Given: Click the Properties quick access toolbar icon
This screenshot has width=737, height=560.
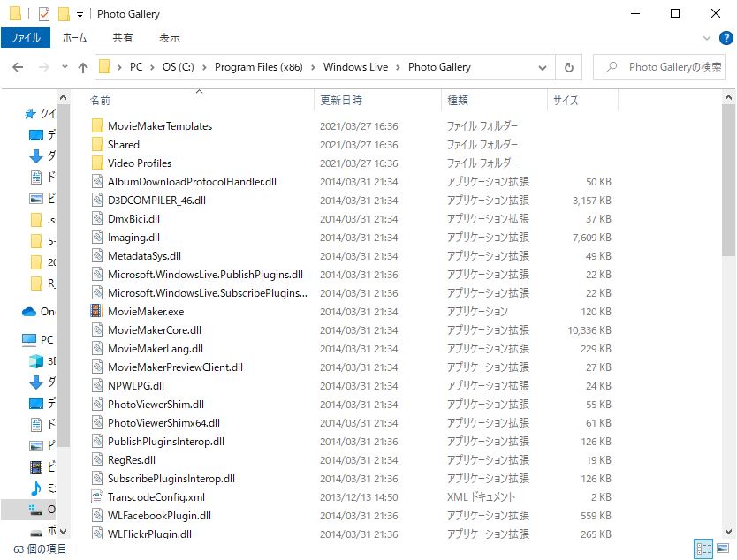Looking at the screenshot, I should (x=43, y=14).
